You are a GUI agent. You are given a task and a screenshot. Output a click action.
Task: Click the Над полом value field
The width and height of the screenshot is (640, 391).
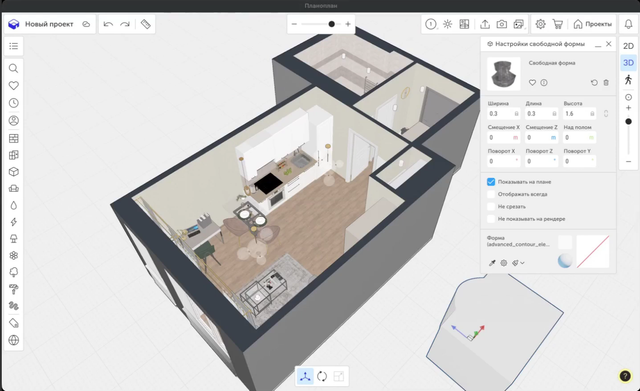pyautogui.click(x=580, y=138)
